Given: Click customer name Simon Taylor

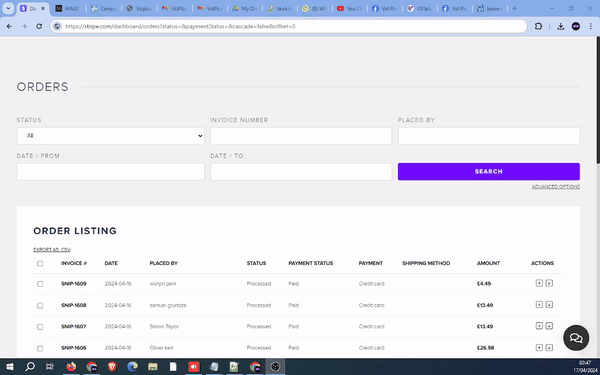Looking at the screenshot, I should (x=164, y=326).
